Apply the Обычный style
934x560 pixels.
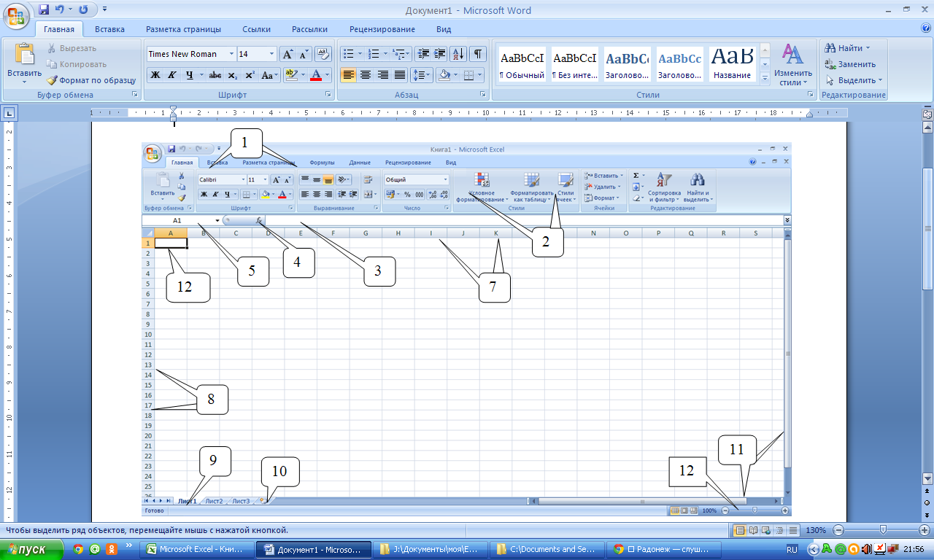pyautogui.click(x=522, y=64)
